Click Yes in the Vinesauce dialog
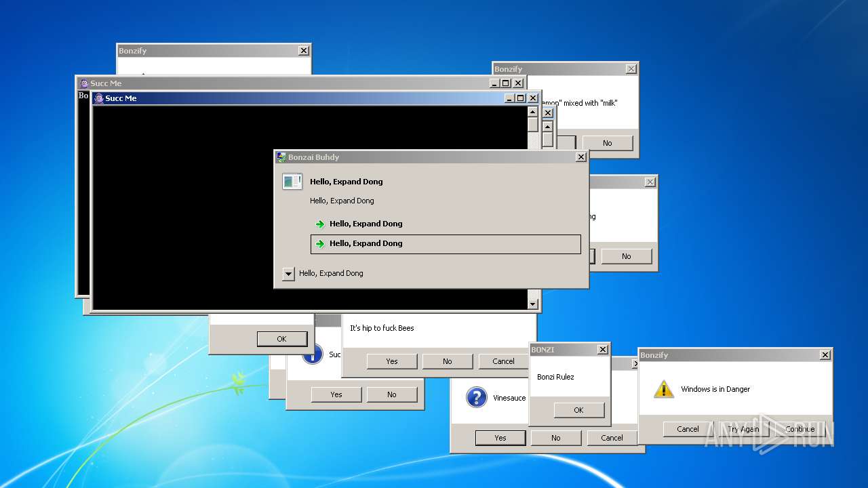The image size is (868, 488). coord(500,438)
